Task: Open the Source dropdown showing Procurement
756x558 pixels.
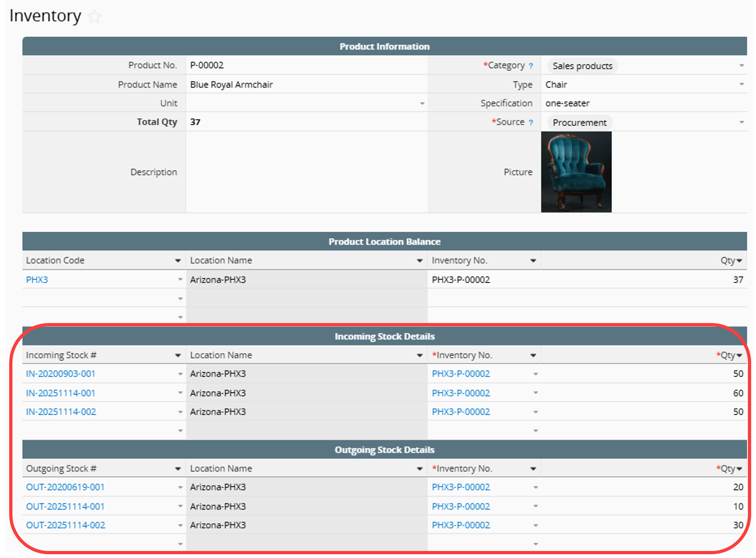Action: pos(741,123)
